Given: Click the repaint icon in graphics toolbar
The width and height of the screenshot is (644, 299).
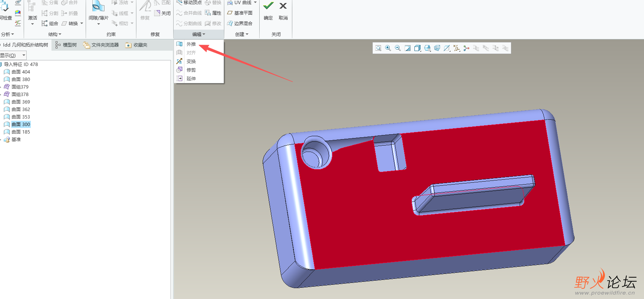Looking at the screenshot, I should (408, 48).
